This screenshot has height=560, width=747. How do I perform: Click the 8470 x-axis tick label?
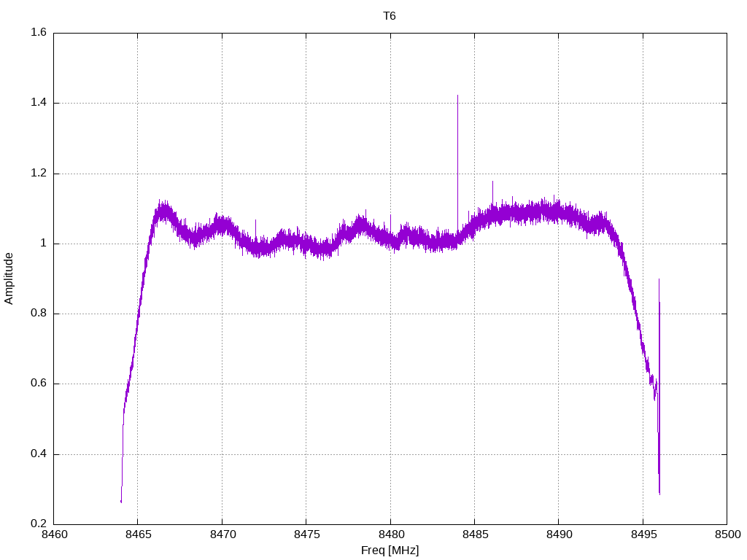click(x=222, y=534)
